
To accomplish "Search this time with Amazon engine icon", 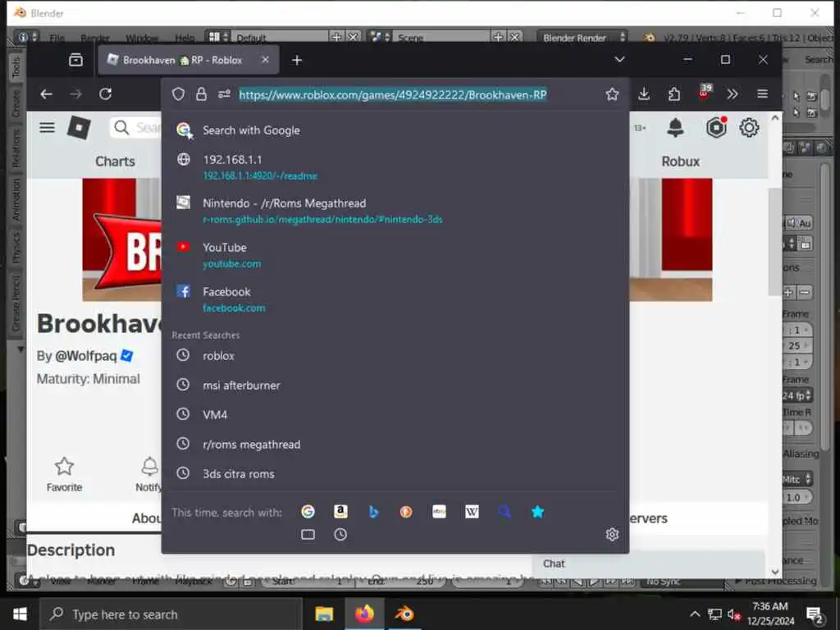I will click(340, 512).
